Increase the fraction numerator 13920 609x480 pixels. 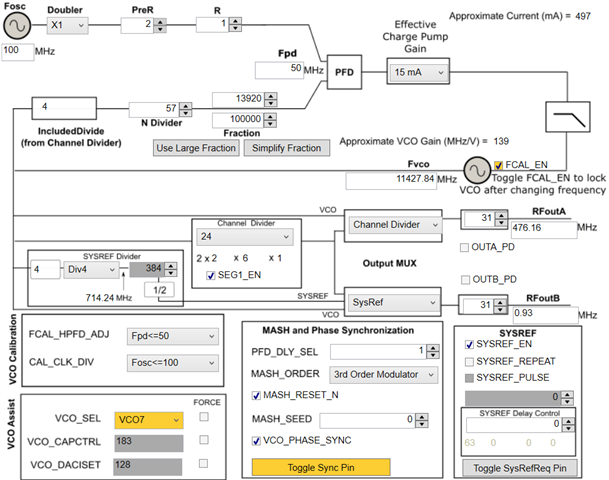coord(271,96)
